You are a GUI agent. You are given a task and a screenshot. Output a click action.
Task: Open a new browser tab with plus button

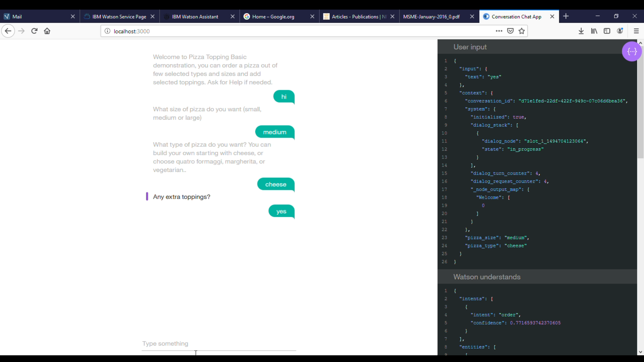566,16
